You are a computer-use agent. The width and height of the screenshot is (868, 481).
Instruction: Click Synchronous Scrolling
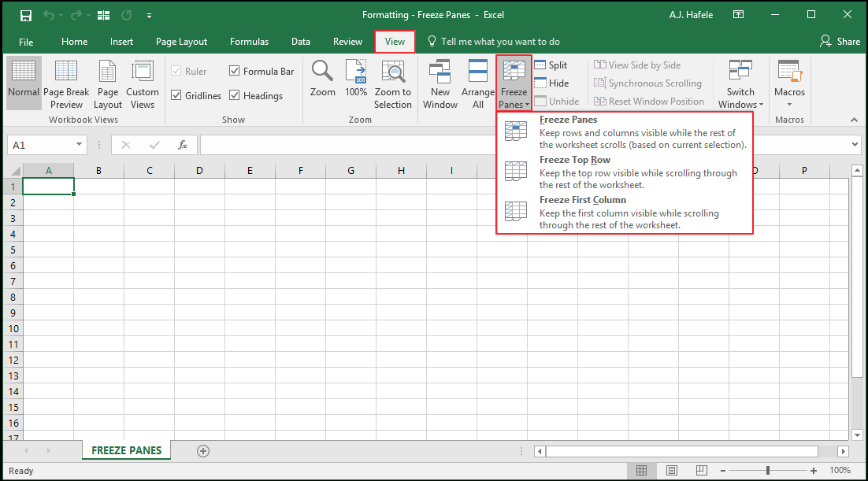point(647,83)
